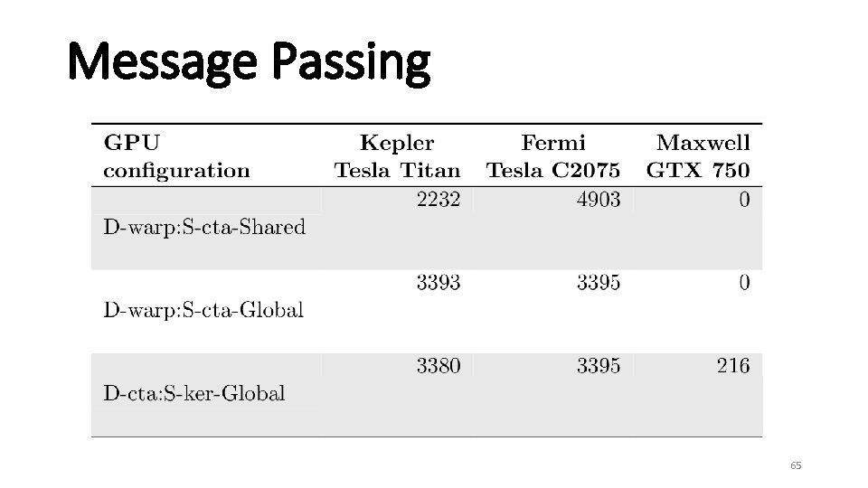Select the value 3380 in the table
This screenshot has height=488, width=868.
(x=438, y=366)
